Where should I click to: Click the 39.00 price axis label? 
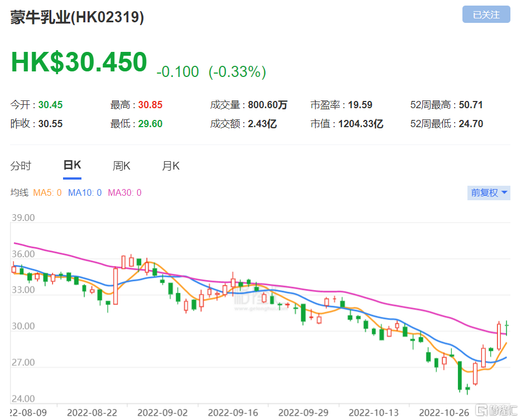(23, 218)
